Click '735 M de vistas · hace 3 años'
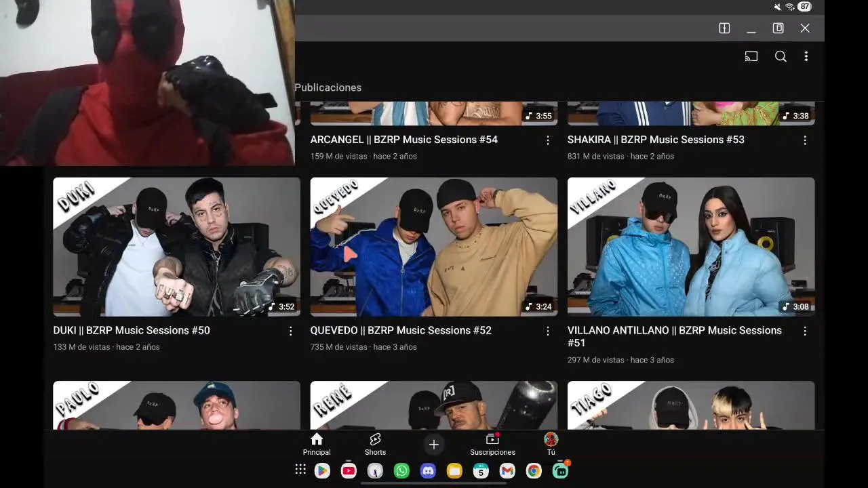This screenshot has width=868, height=488. [x=363, y=347]
